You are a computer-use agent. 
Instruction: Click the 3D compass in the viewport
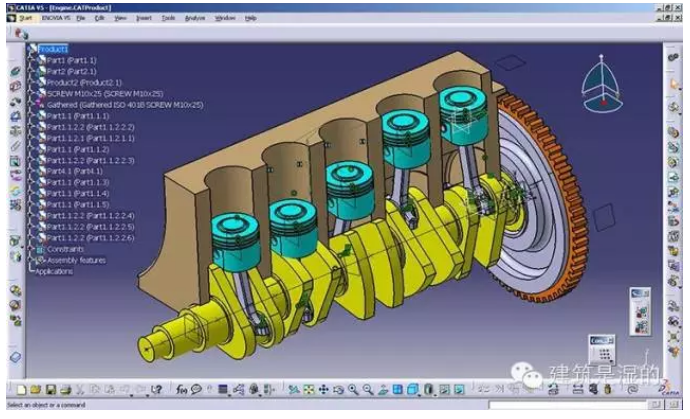(x=602, y=84)
